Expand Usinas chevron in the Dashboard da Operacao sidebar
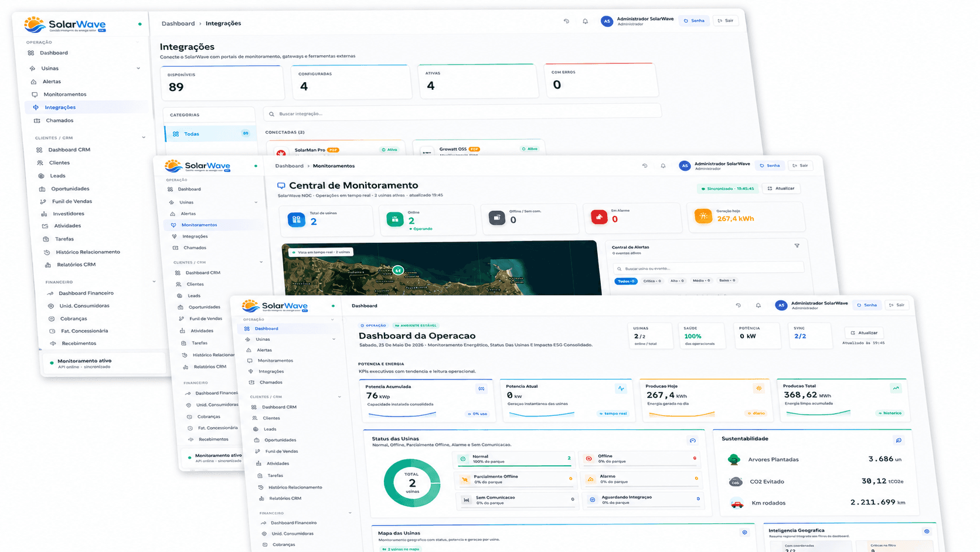Image resolution: width=980 pixels, height=552 pixels. pos(334,339)
